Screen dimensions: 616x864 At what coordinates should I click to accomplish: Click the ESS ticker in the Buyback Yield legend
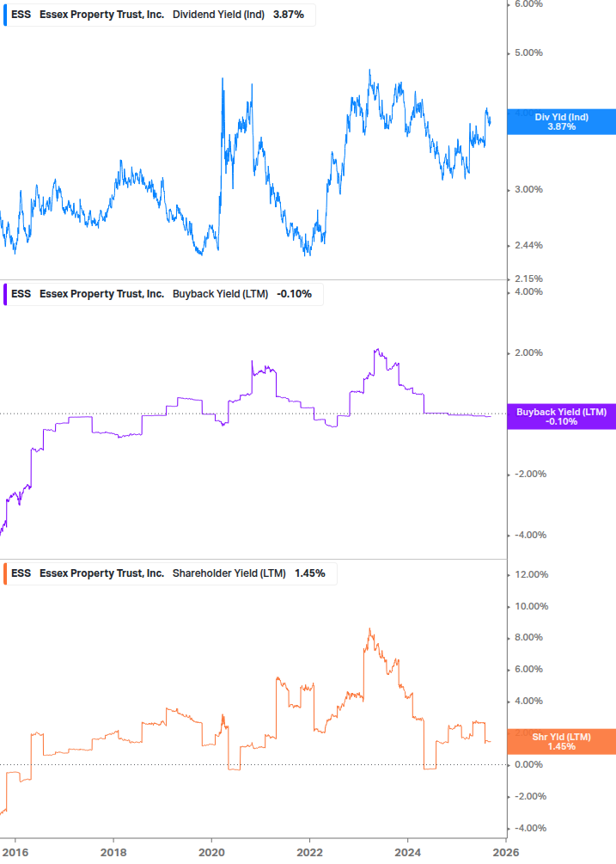point(21,294)
